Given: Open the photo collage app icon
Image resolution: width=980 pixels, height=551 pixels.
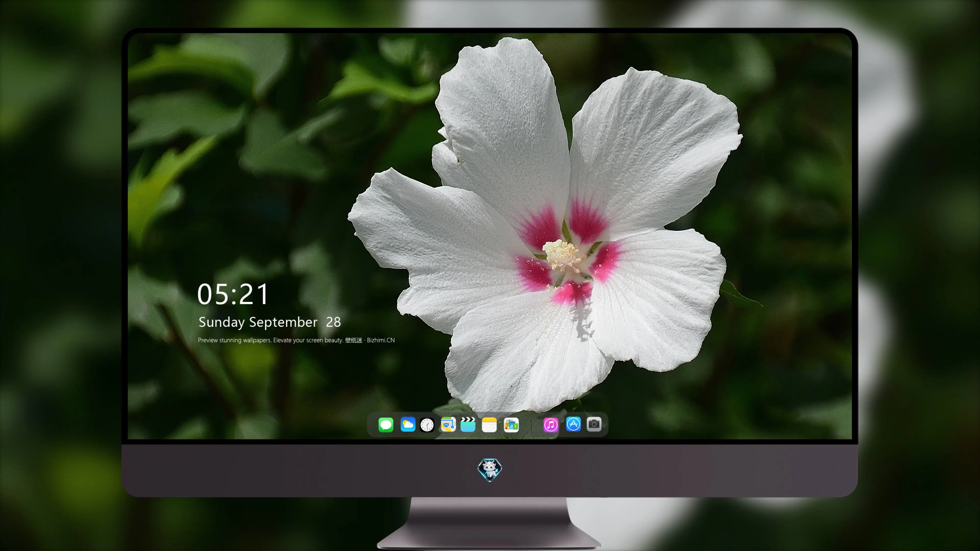Looking at the screenshot, I should [511, 425].
